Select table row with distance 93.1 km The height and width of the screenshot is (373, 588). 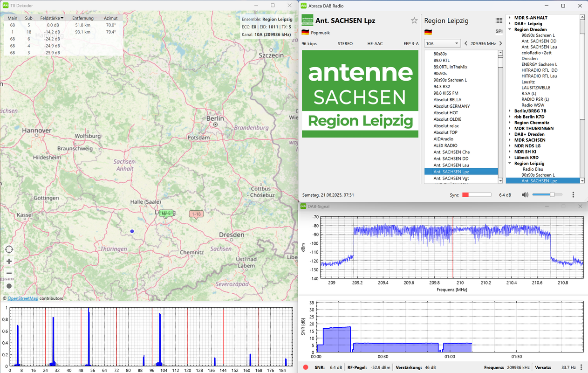(63, 32)
